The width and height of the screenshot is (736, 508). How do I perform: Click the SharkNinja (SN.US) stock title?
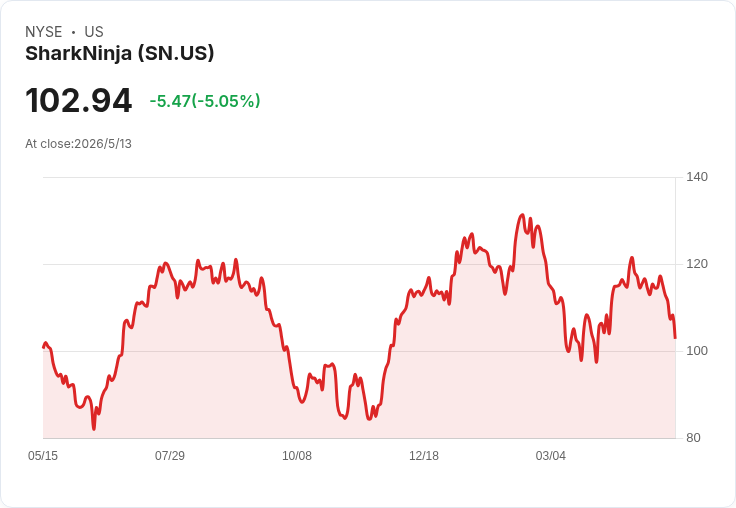click(x=120, y=54)
